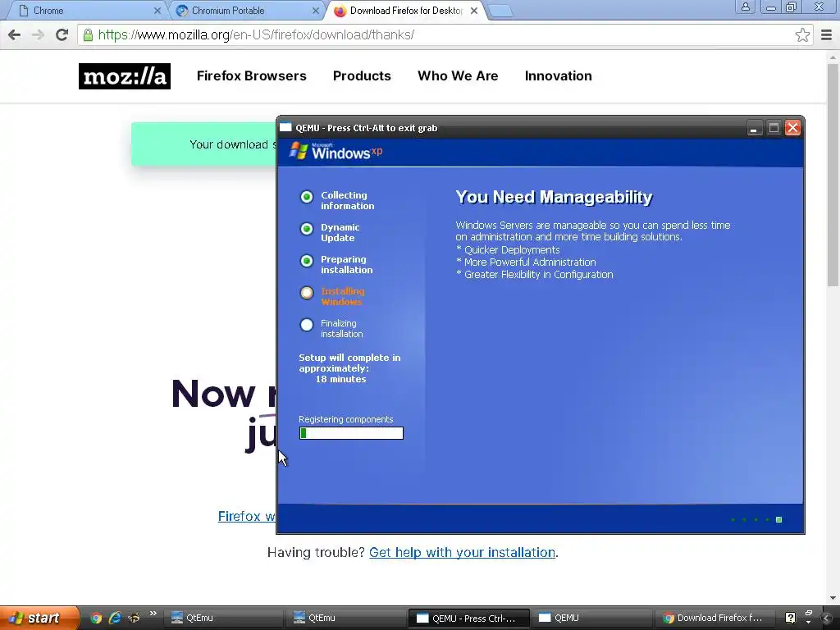Click the Collecting information step indicator

coord(307,197)
